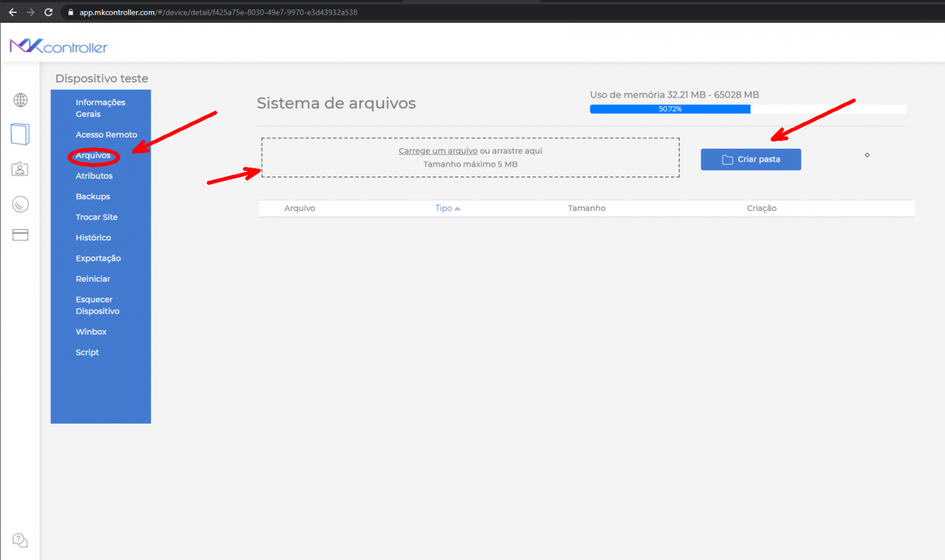The height and width of the screenshot is (560, 945).
Task: Toggle sort by Tamanho column
Action: (586, 208)
